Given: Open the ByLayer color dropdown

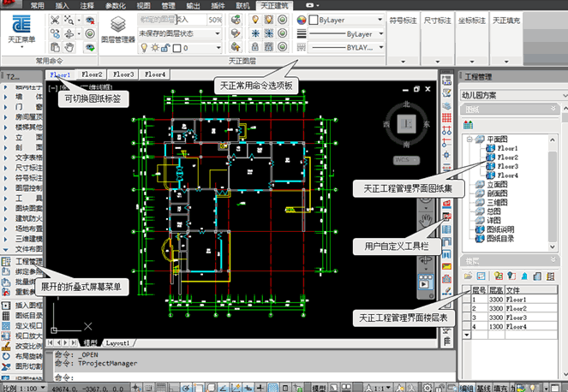Looking at the screenshot, I should (380, 20).
